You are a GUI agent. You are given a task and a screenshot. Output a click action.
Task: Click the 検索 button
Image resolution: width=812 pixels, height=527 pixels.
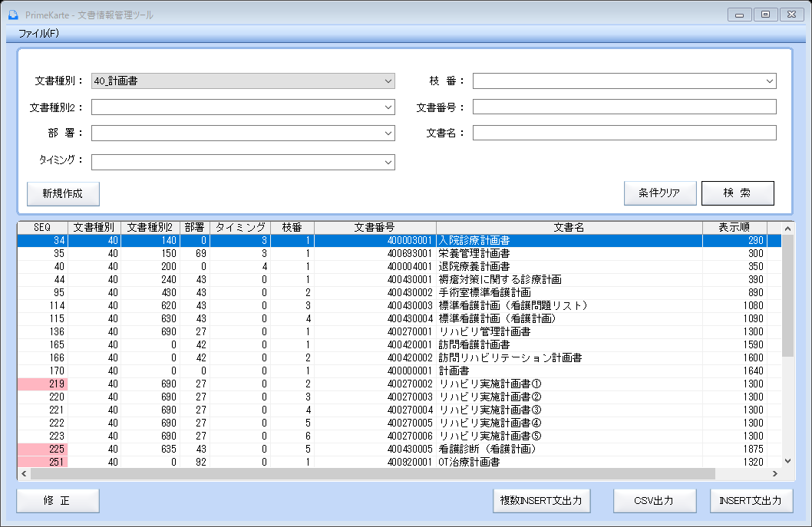point(738,193)
